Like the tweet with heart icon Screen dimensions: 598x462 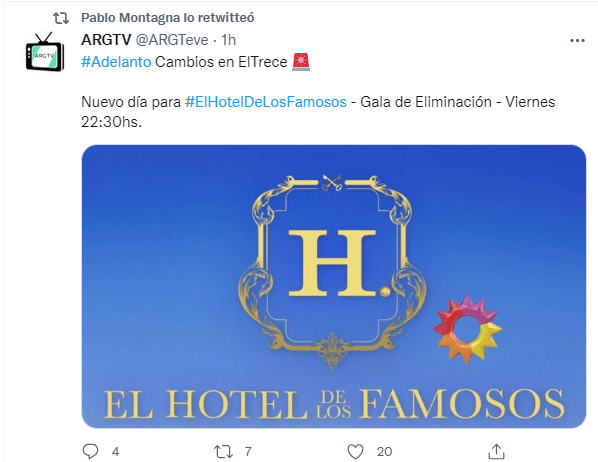[x=355, y=452]
